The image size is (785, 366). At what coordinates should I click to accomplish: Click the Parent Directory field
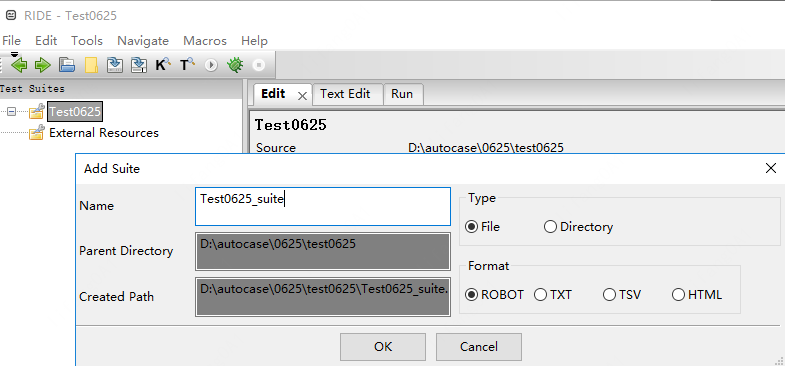323,251
